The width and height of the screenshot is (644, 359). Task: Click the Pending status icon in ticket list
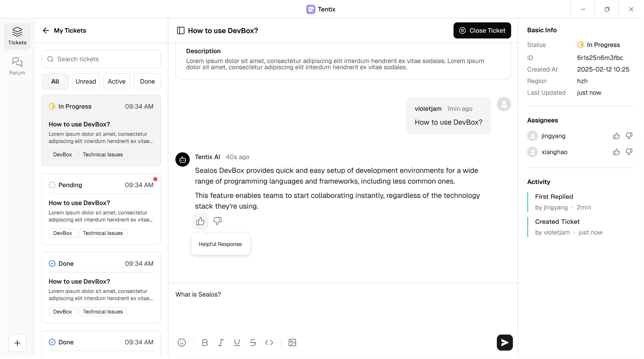point(52,185)
